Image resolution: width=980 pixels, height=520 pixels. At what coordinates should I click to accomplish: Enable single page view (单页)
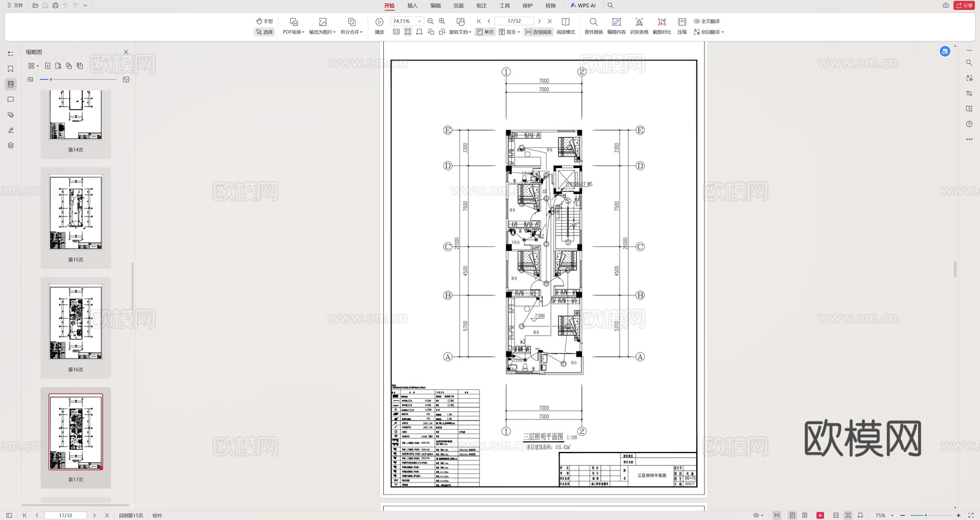point(485,32)
